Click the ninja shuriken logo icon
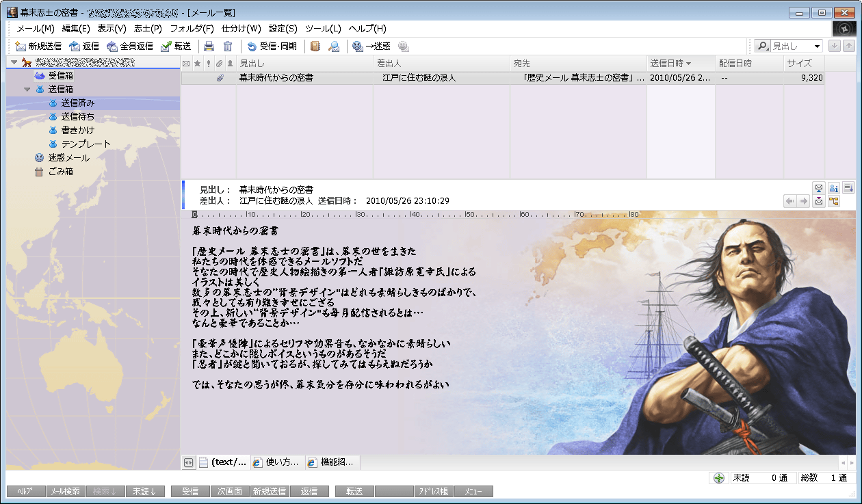This screenshot has width=862, height=504. 844,29
